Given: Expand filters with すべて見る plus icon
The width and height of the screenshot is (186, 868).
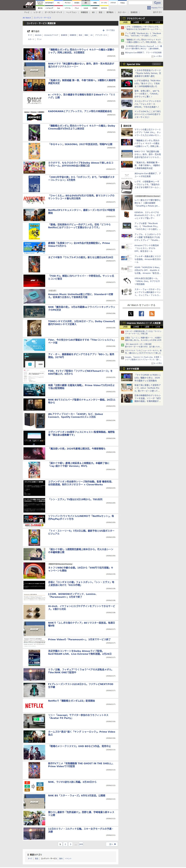Looking at the screenshot, I should [103, 30].
